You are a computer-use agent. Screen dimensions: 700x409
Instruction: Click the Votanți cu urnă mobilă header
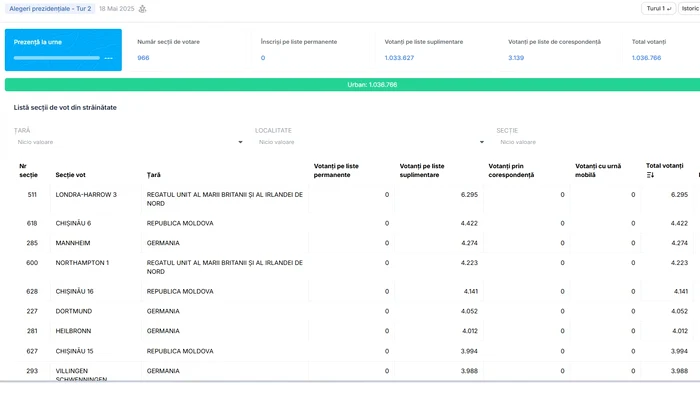[x=598, y=171]
